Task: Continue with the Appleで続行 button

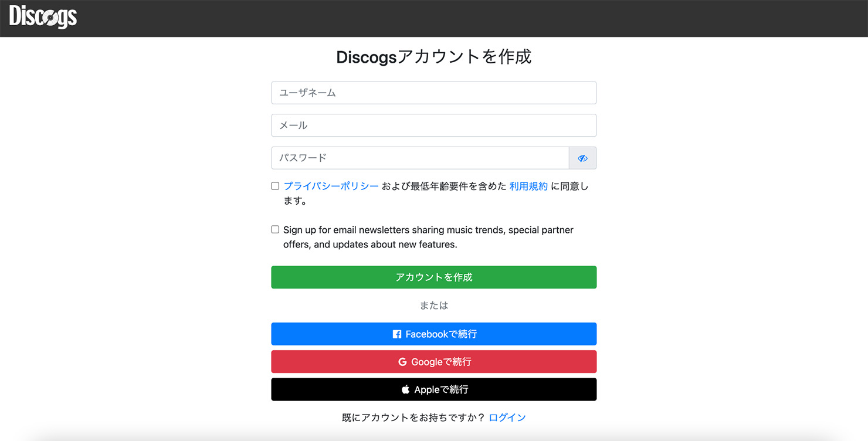Action: coord(434,389)
